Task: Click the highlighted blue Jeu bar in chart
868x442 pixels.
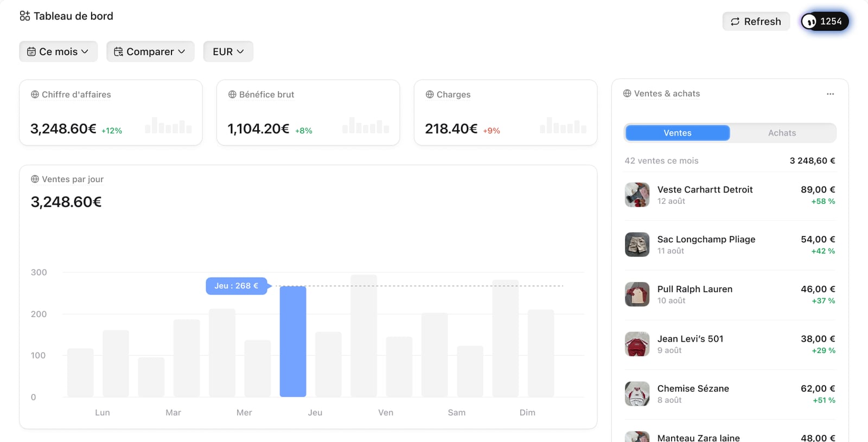Action: coord(293,342)
